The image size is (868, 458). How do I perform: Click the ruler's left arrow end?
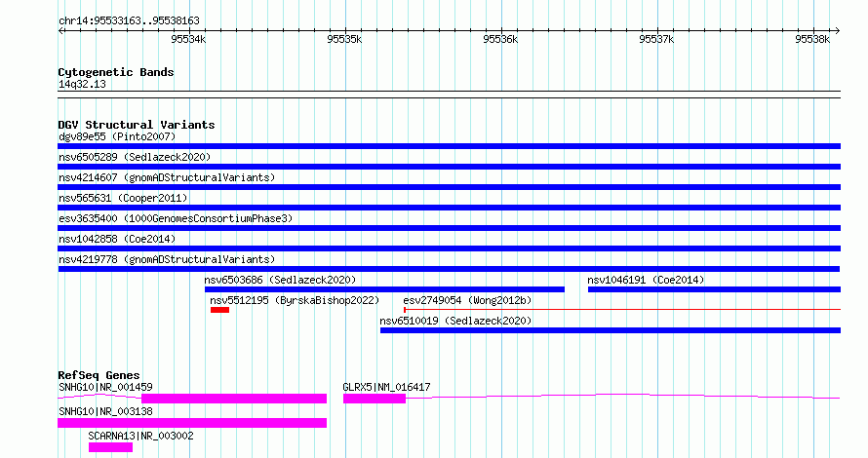pos(60,31)
